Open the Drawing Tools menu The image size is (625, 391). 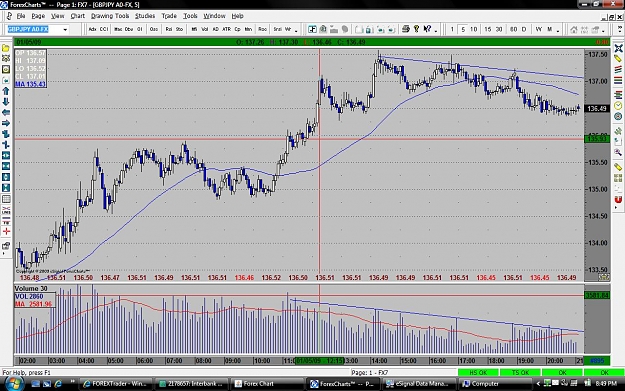click(x=110, y=16)
